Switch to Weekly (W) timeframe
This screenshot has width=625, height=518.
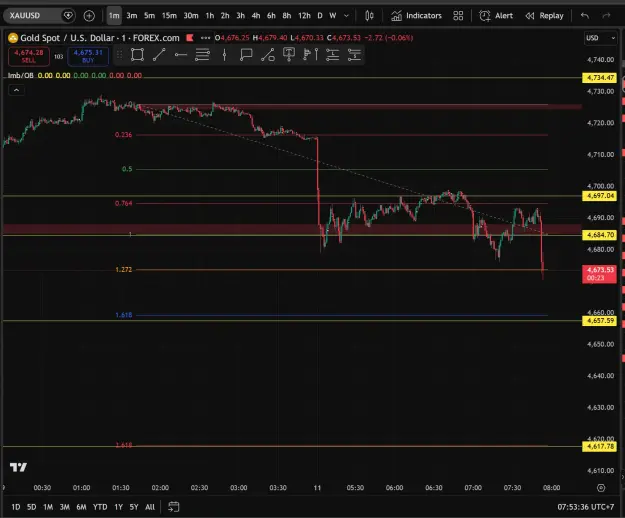[x=332, y=16]
